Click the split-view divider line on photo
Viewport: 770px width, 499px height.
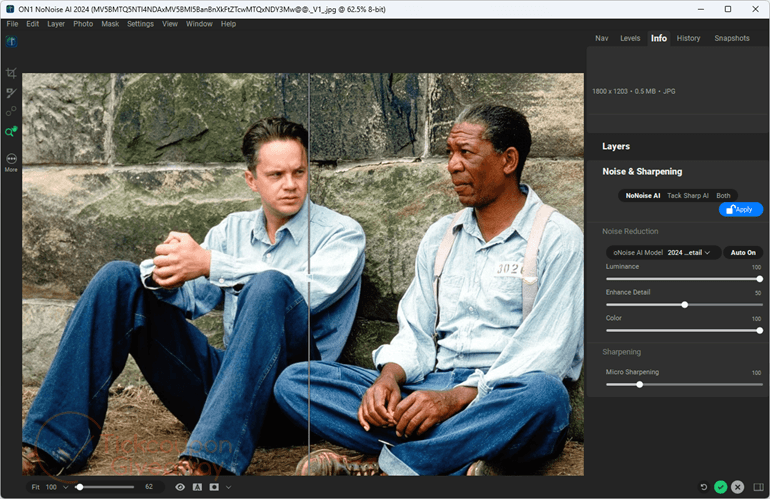[x=309, y=274]
